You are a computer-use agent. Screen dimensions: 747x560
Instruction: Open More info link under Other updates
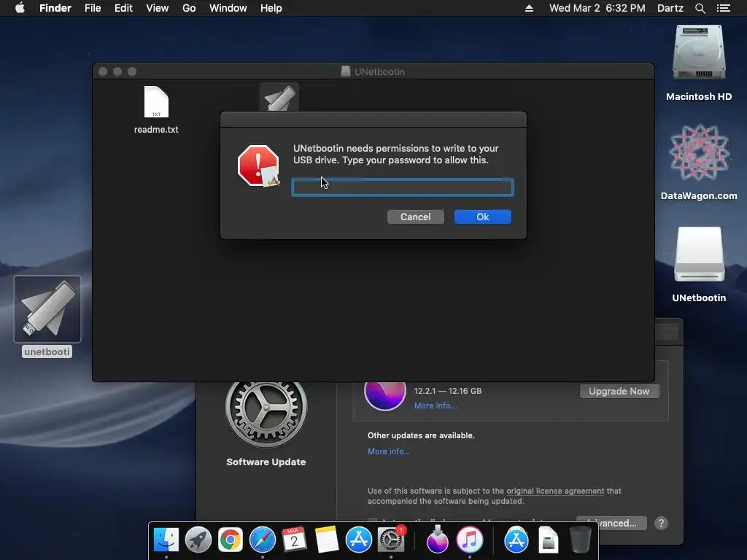(388, 451)
